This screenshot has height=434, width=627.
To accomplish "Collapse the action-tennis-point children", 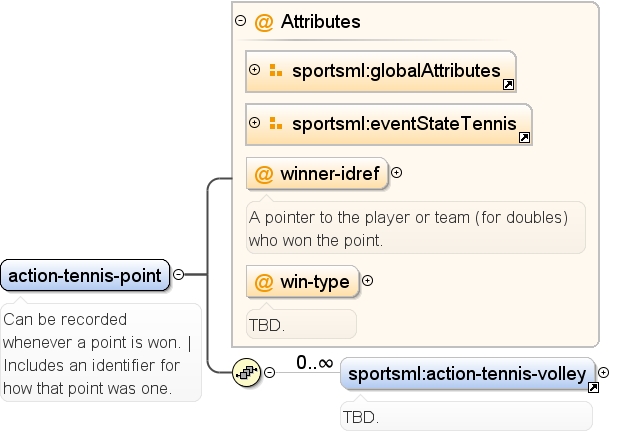I will pos(178,274).
